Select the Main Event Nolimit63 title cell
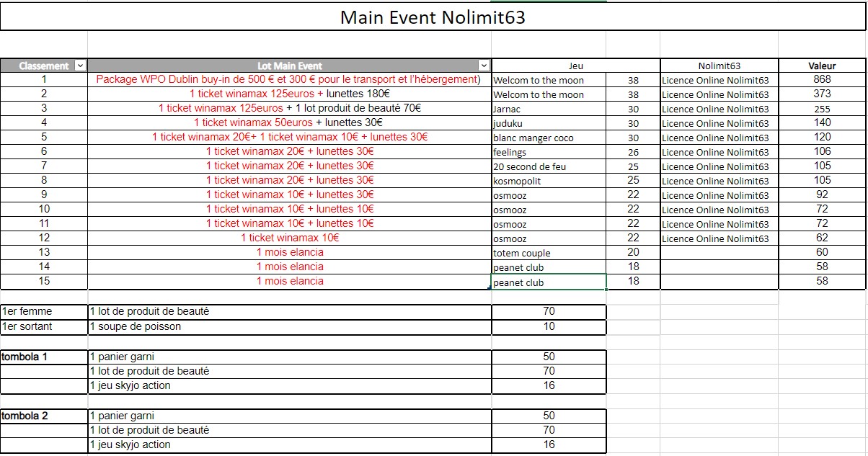The image size is (868, 456). coord(433,17)
